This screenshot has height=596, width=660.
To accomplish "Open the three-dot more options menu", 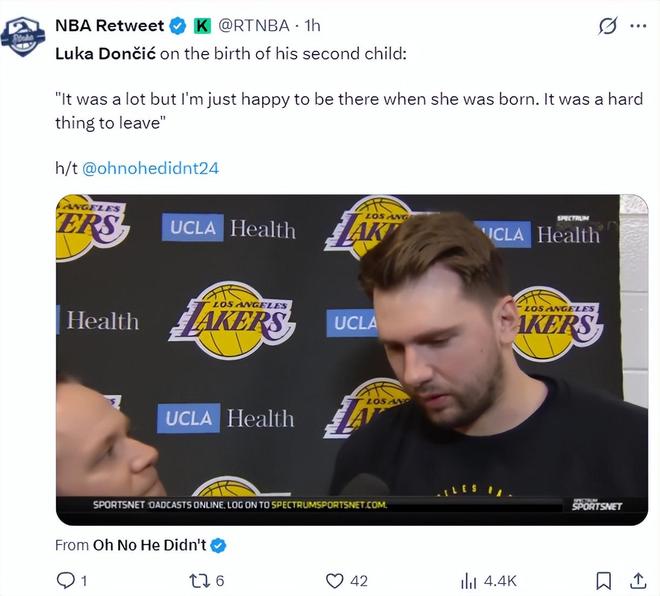I will tap(638, 26).
